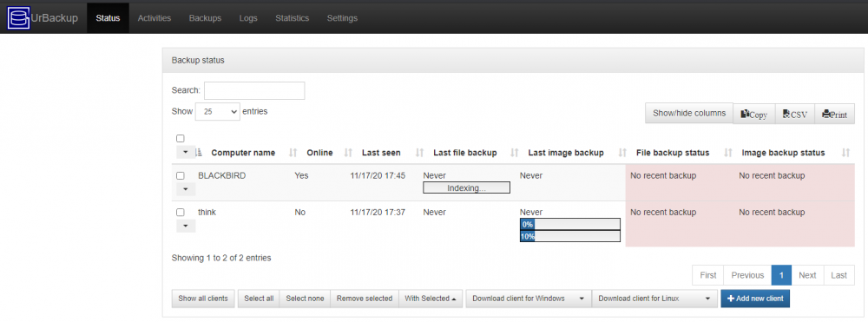This screenshot has height=322, width=868.
Task: Click Computer name column header
Action: click(243, 153)
